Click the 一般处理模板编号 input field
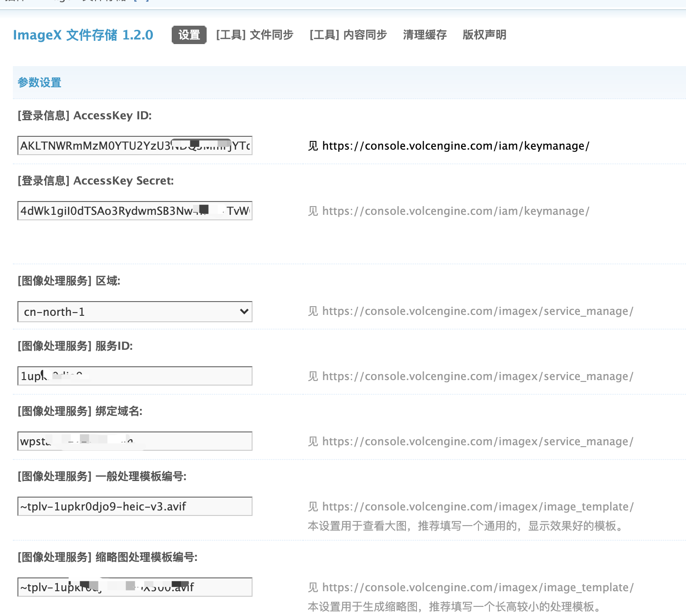The image size is (686, 616). click(x=135, y=506)
